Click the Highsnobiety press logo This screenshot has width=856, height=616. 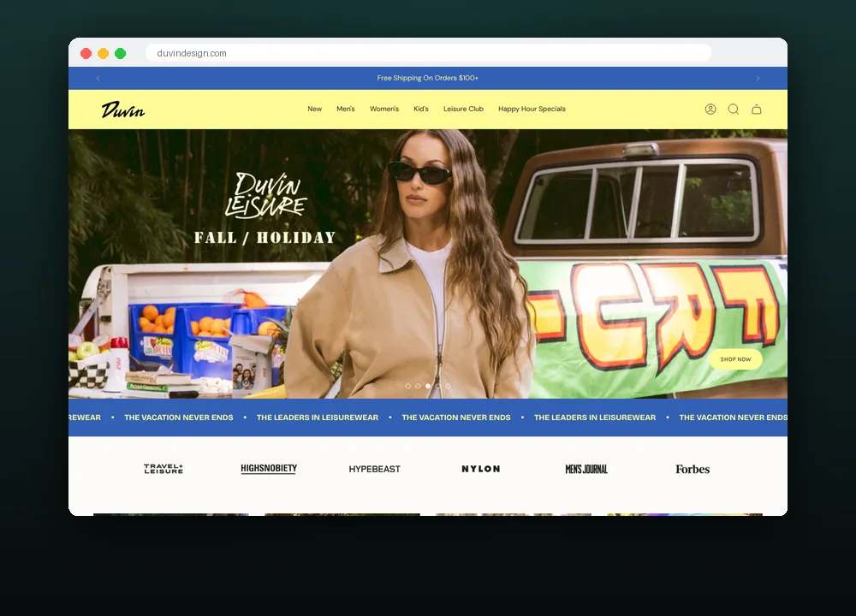tap(269, 469)
